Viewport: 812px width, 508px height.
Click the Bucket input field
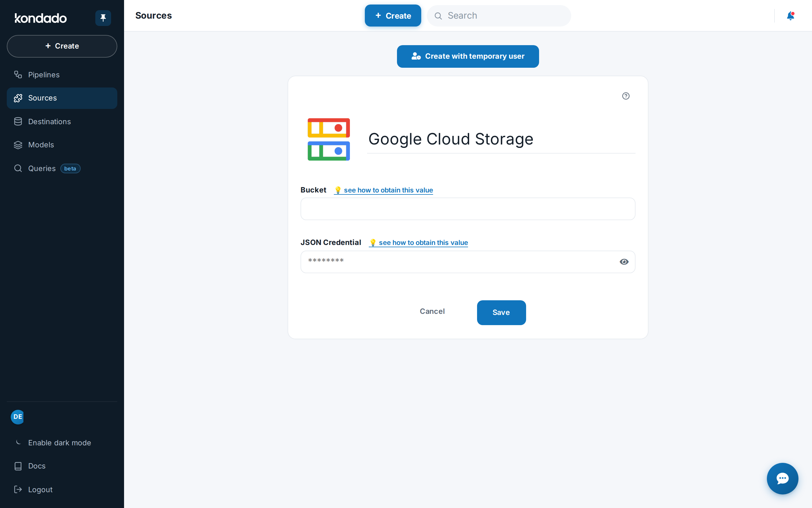pos(468,209)
